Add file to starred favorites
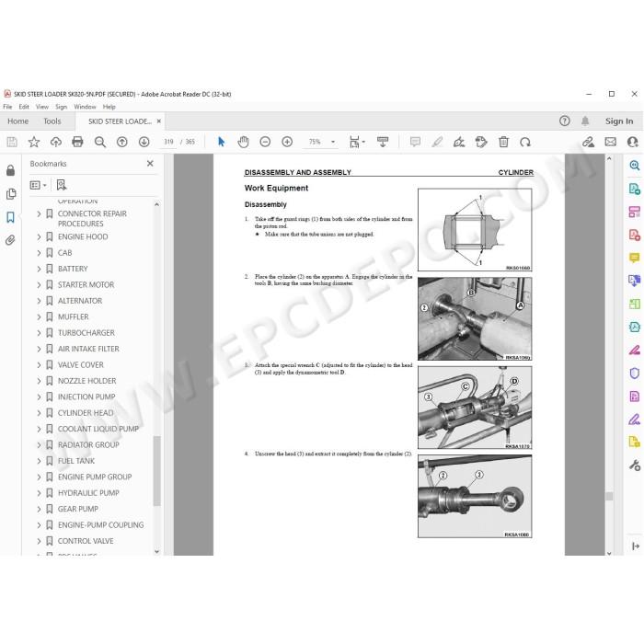This screenshot has width=644, height=644. point(34,142)
